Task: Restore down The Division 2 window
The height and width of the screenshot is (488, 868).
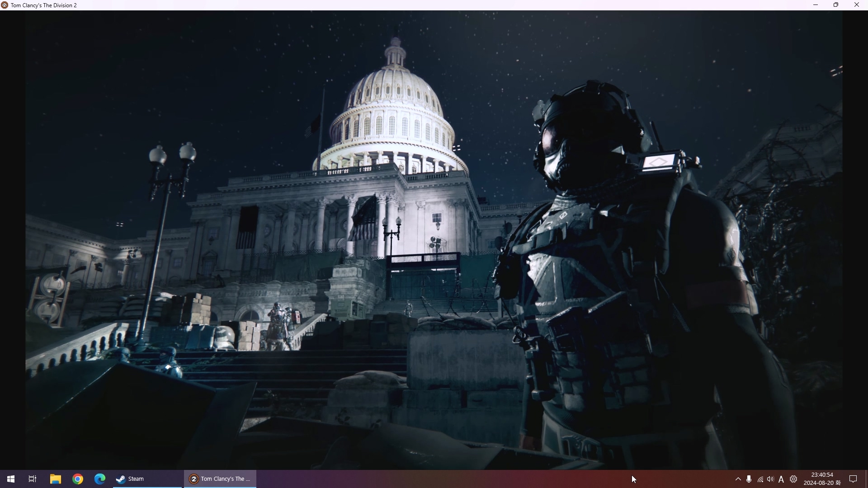Action: (836, 5)
